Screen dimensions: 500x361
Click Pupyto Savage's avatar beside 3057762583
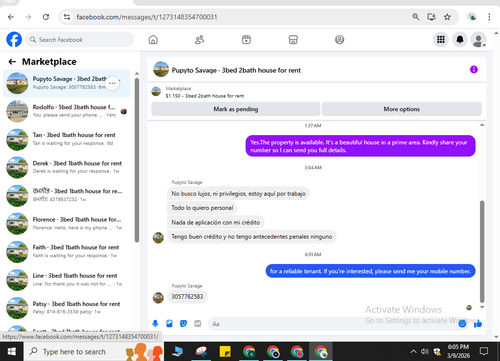(158, 297)
